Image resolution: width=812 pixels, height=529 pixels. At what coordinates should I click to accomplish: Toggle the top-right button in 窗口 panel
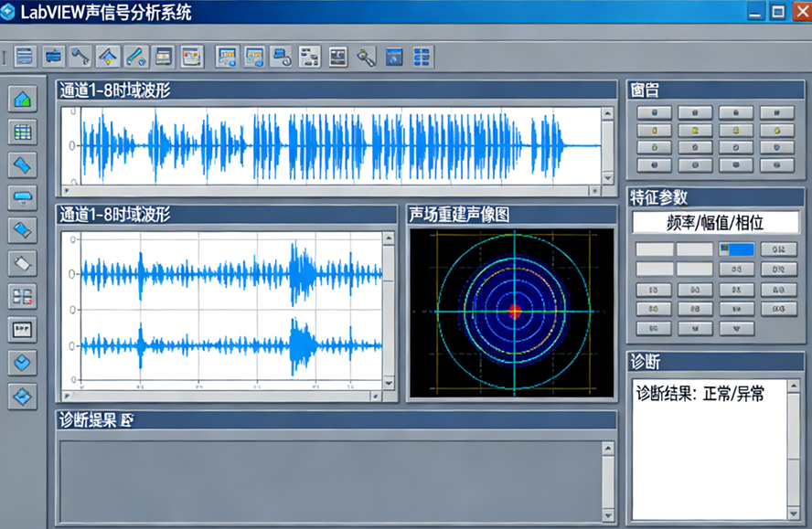pyautogui.click(x=777, y=112)
